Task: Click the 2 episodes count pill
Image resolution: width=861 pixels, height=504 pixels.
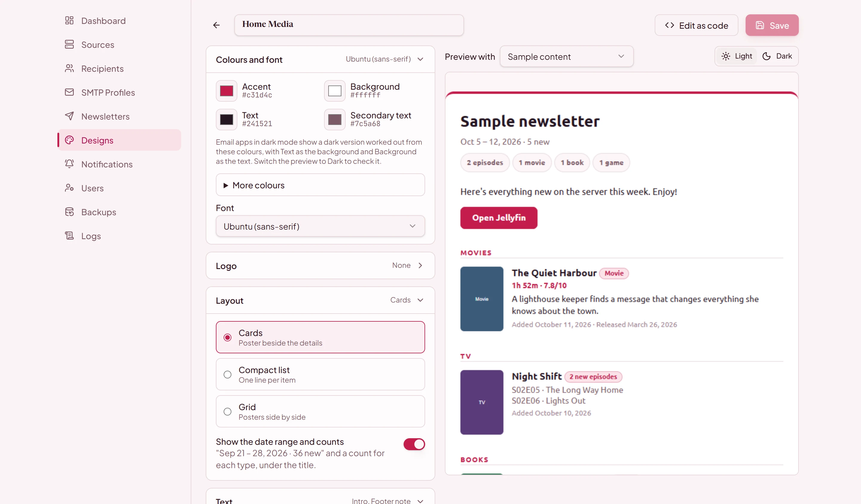Action: coord(485,163)
